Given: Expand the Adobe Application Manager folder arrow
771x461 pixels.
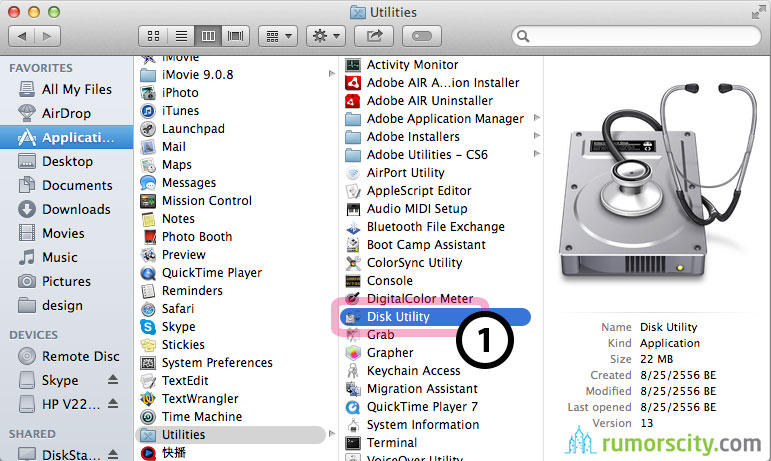Looking at the screenshot, I should point(537,118).
